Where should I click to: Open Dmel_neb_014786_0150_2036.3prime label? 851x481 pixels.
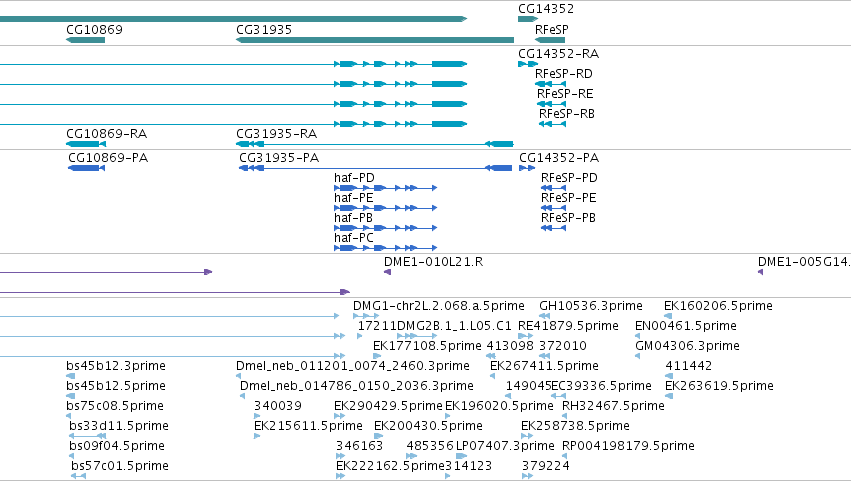357,386
